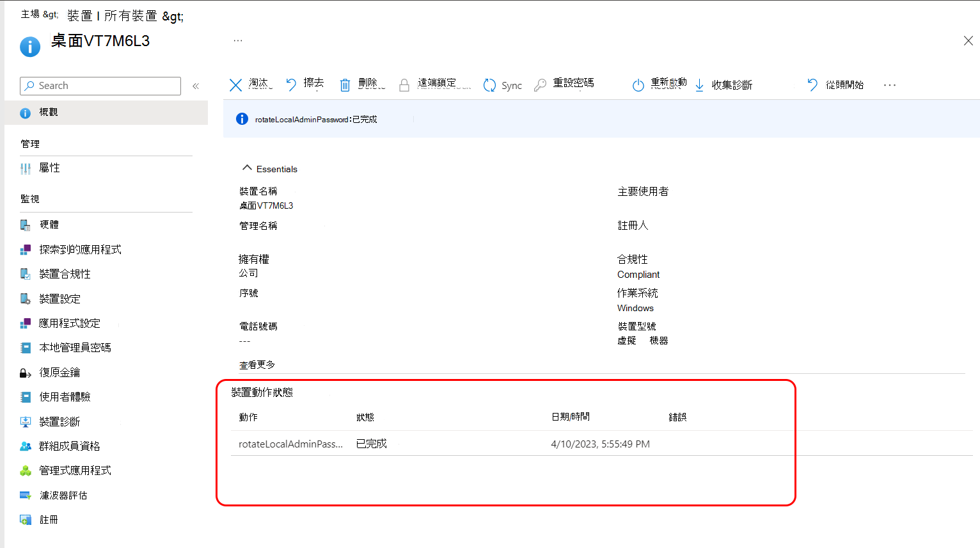The image size is (980, 548).
Task: Click the rotateLocalAdminPass... table row entry
Action: coord(290,444)
